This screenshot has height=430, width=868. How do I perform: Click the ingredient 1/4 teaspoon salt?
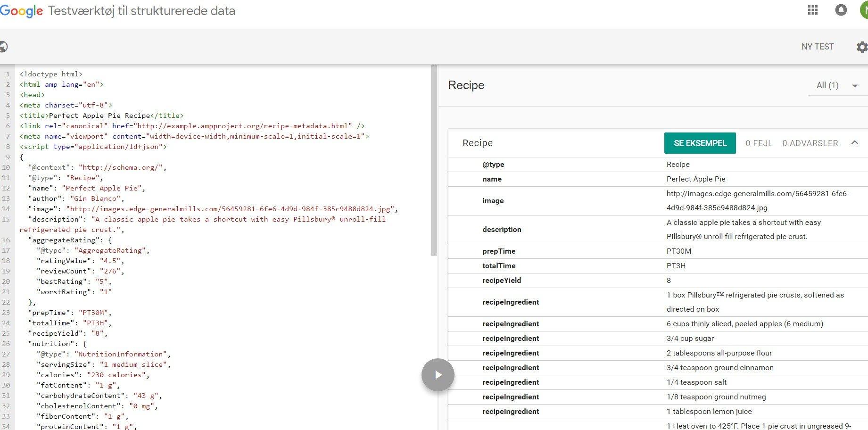[696, 382]
